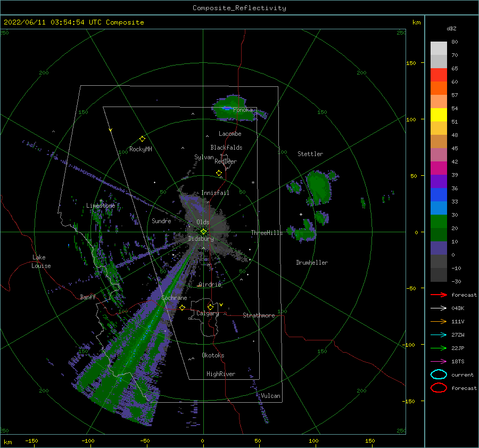
Task: Click the yellow diamond marker near RockyMH
Action: (142, 139)
